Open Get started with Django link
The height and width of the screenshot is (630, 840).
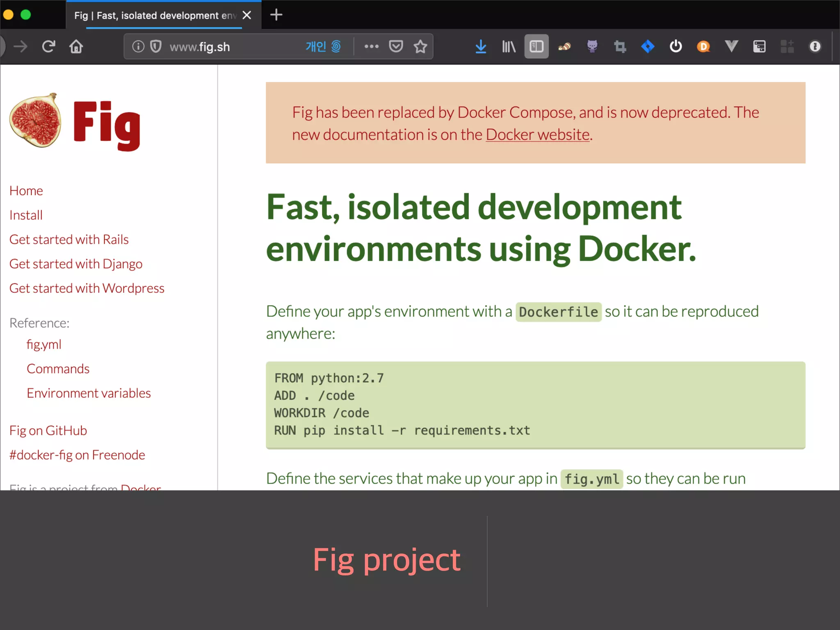click(x=76, y=264)
